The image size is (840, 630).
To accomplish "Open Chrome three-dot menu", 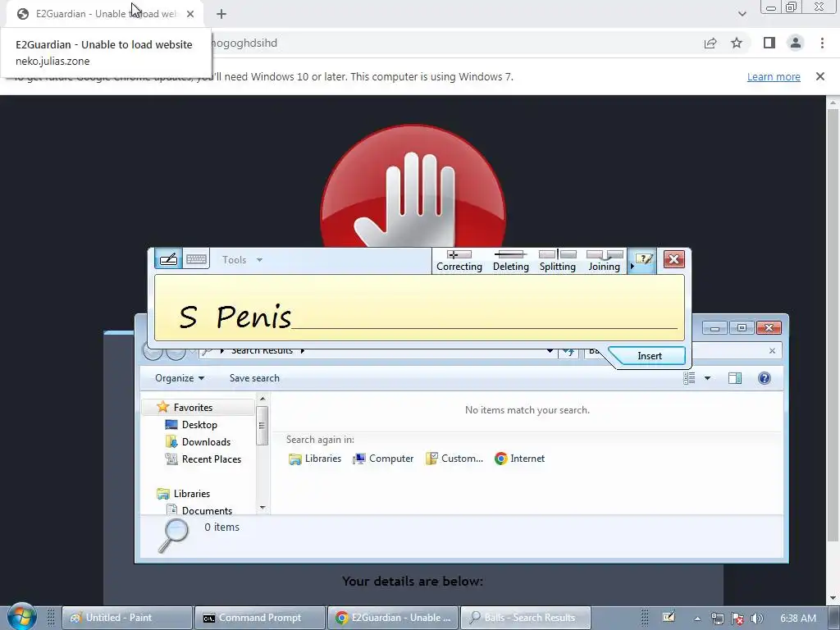I will coord(822,43).
